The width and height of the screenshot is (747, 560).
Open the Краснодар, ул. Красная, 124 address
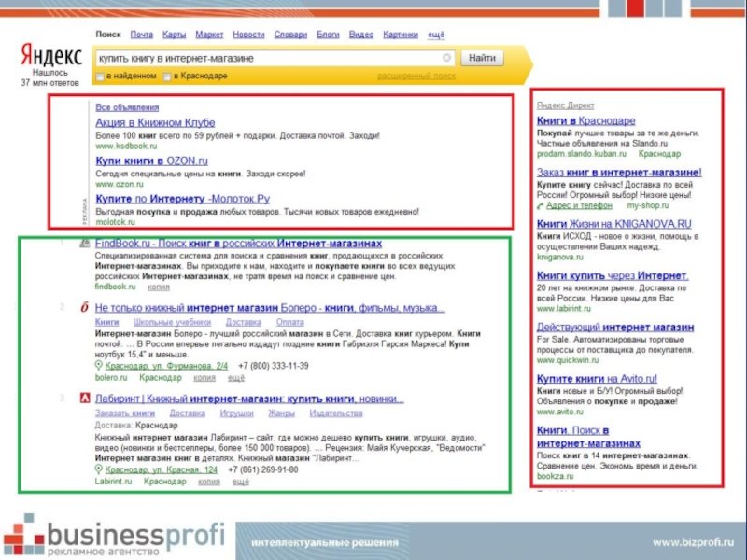point(161,469)
